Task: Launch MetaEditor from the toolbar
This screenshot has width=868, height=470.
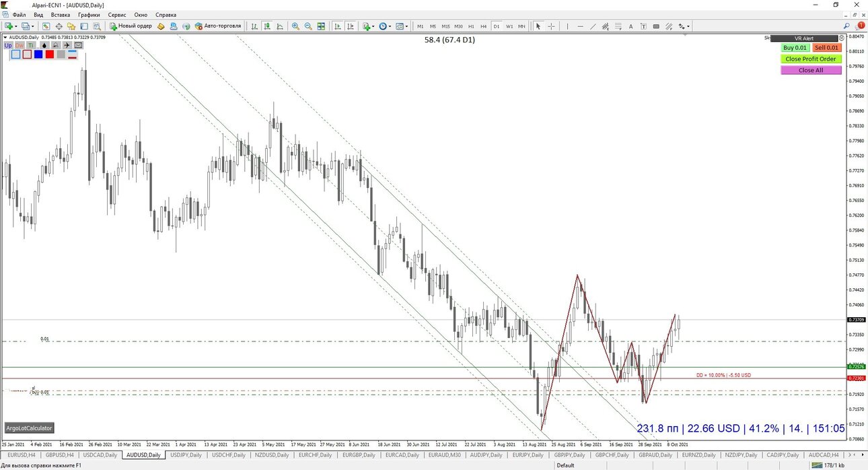Action: click(x=161, y=26)
